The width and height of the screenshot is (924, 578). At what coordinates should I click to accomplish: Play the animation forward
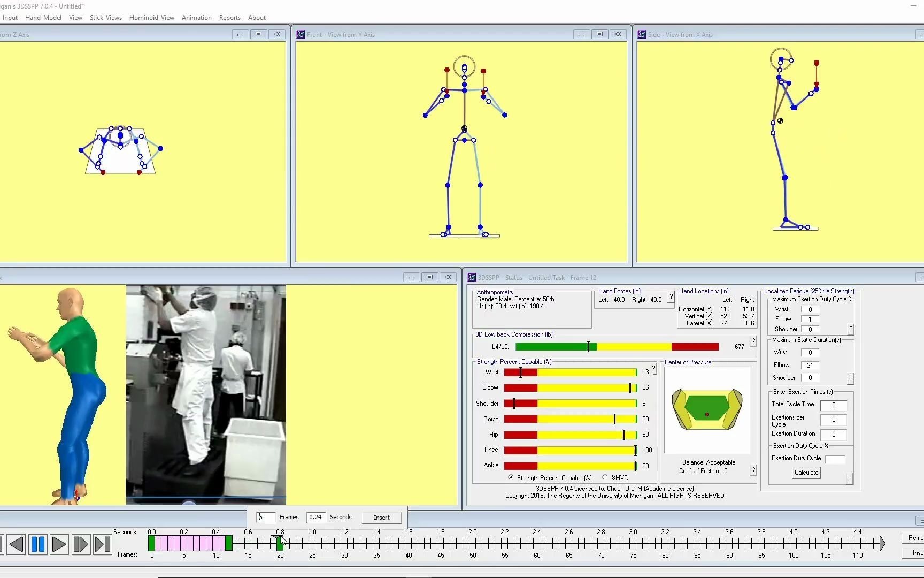pyautogui.click(x=59, y=544)
